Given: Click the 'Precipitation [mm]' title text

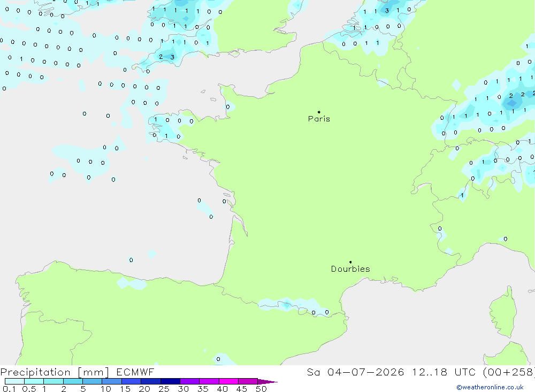Looking at the screenshot, I should point(55,372).
